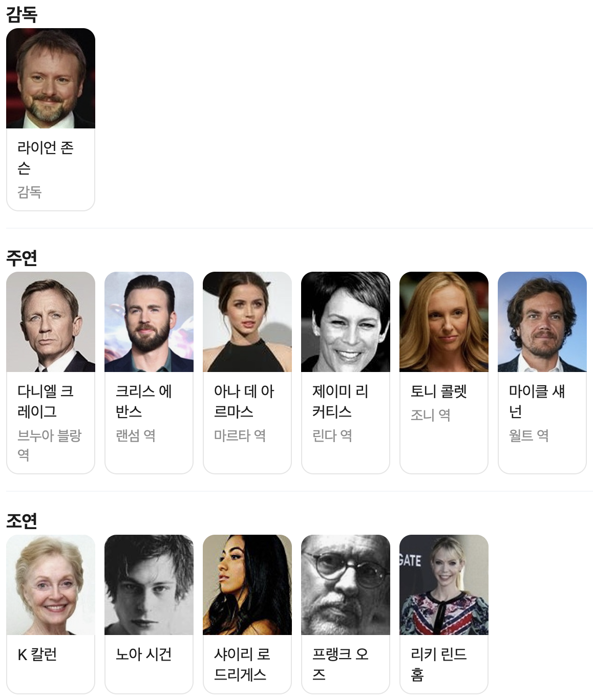
Task: Select the K 칼런 supporting cast photo
Action: click(51, 585)
